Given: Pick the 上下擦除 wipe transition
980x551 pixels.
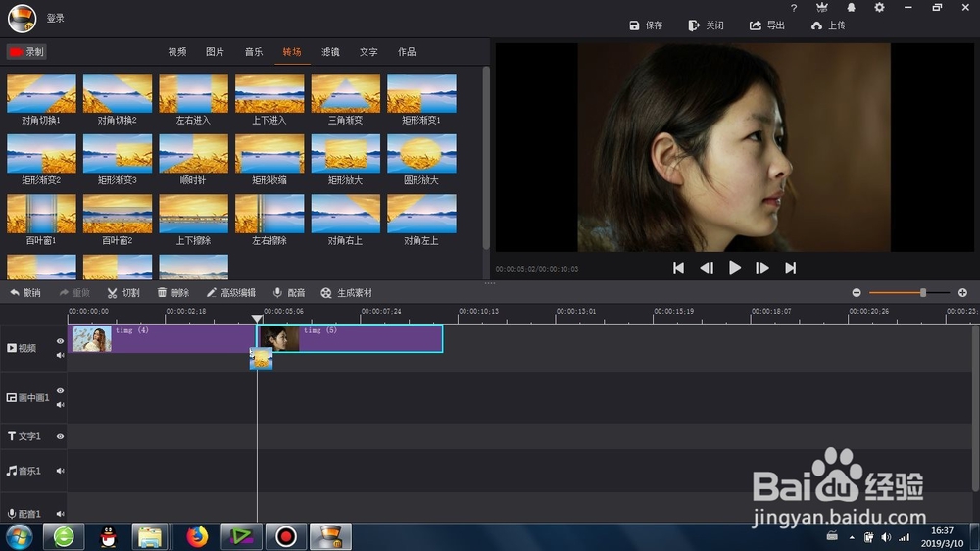Looking at the screenshot, I should tap(194, 214).
